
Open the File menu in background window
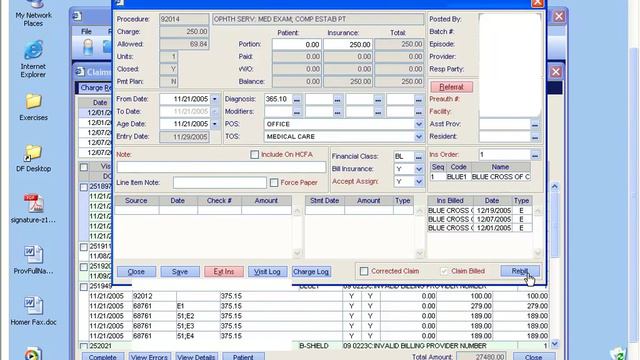pyautogui.click(x=86, y=31)
